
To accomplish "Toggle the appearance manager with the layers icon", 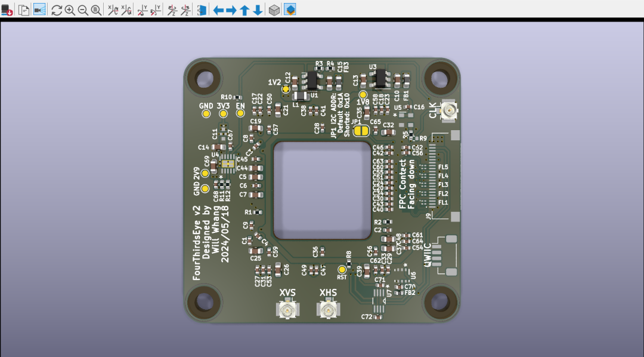I will 290,10.
